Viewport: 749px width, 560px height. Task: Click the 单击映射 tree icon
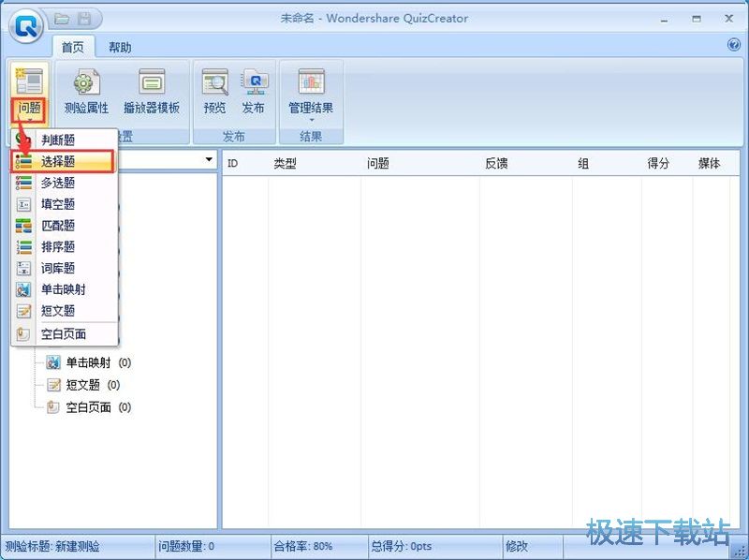coord(53,362)
